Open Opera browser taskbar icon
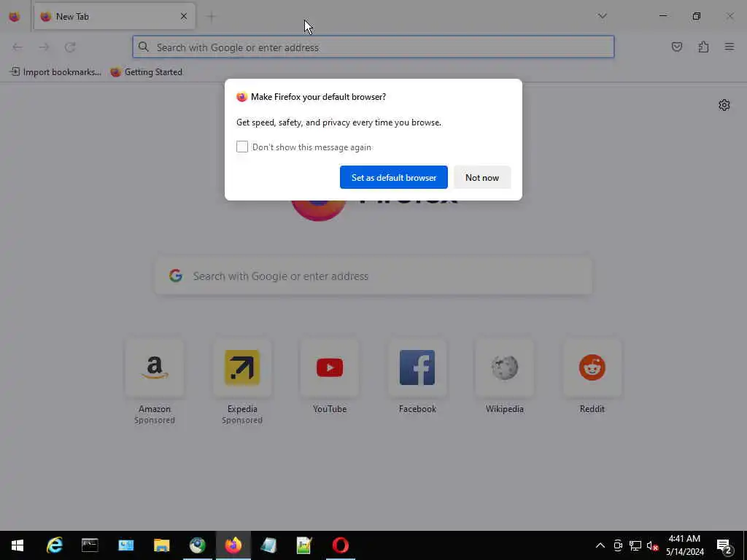This screenshot has width=747, height=560. (x=340, y=545)
